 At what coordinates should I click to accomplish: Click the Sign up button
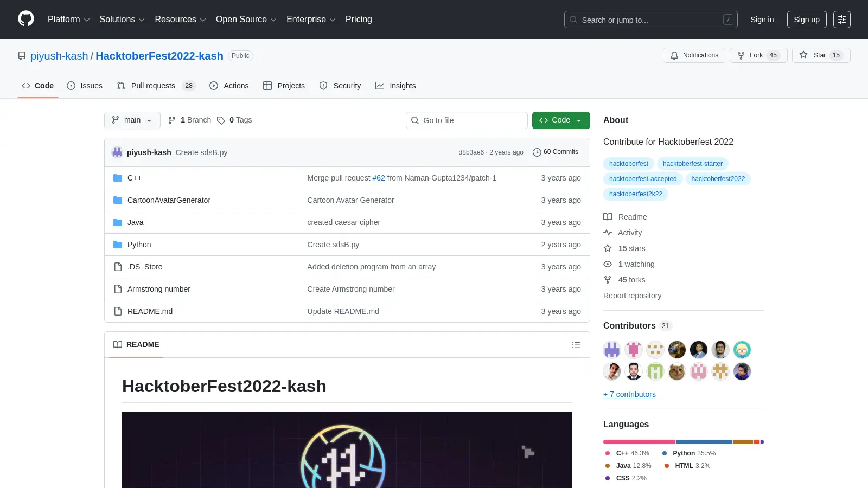(x=807, y=20)
